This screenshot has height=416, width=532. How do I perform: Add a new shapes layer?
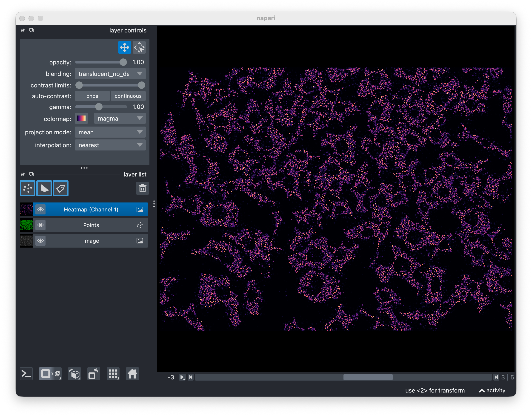(44, 188)
